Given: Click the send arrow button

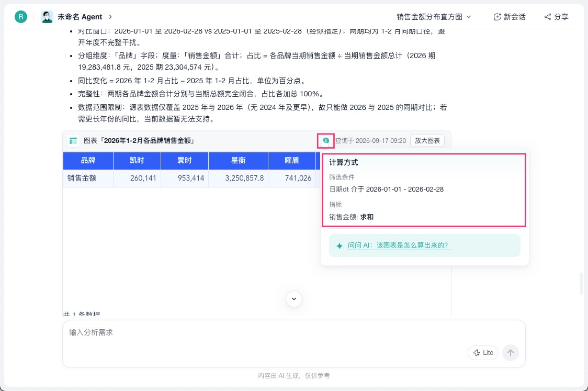Looking at the screenshot, I should click(511, 353).
